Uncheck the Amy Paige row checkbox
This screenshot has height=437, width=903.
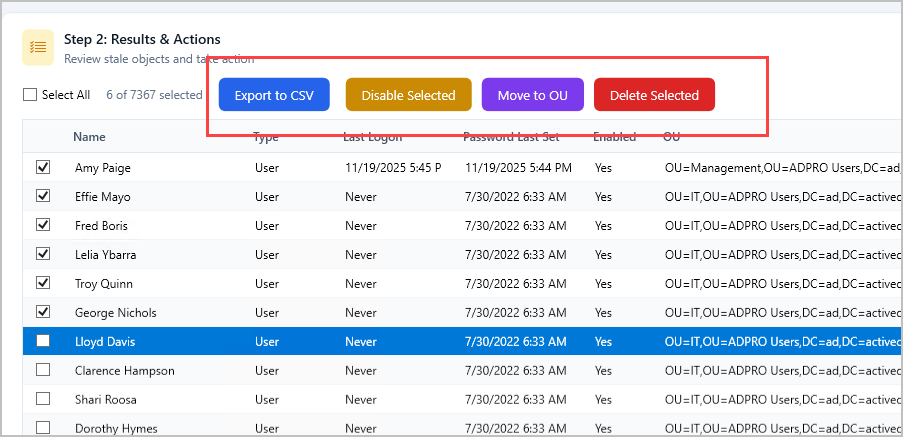point(43,167)
